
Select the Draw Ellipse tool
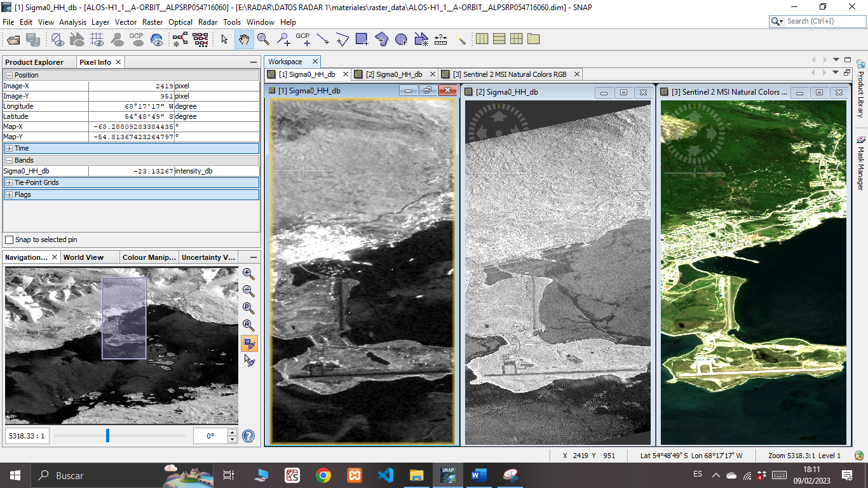pos(402,39)
